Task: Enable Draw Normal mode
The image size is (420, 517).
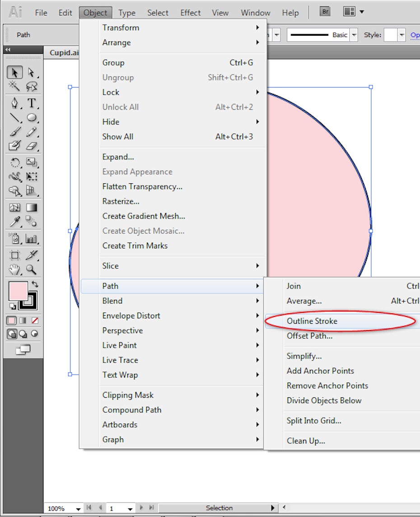Action: click(x=12, y=334)
